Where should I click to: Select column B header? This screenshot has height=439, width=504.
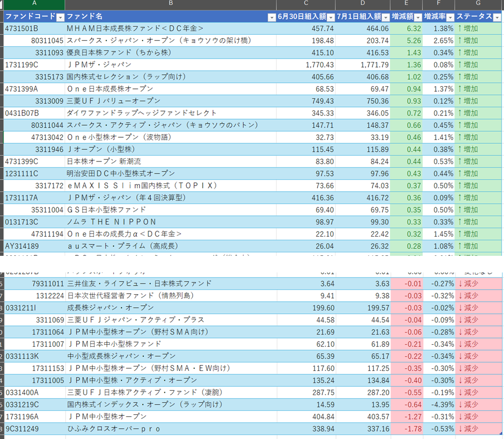click(x=171, y=5)
